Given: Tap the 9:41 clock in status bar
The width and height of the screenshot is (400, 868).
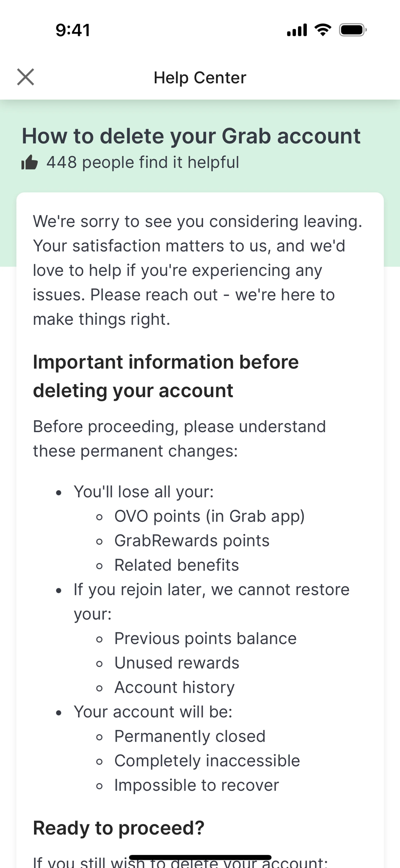Looking at the screenshot, I should pyautogui.click(x=73, y=30).
